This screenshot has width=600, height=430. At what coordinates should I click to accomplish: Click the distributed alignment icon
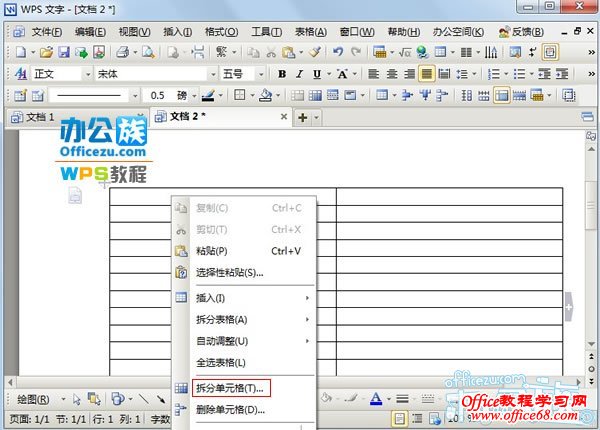pos(444,74)
